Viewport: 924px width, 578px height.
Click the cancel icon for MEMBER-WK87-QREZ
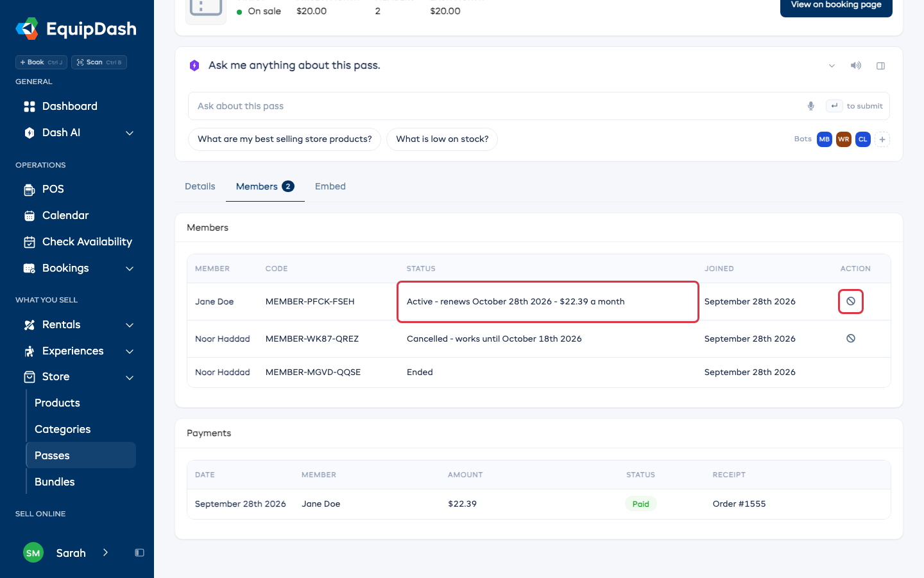click(851, 338)
